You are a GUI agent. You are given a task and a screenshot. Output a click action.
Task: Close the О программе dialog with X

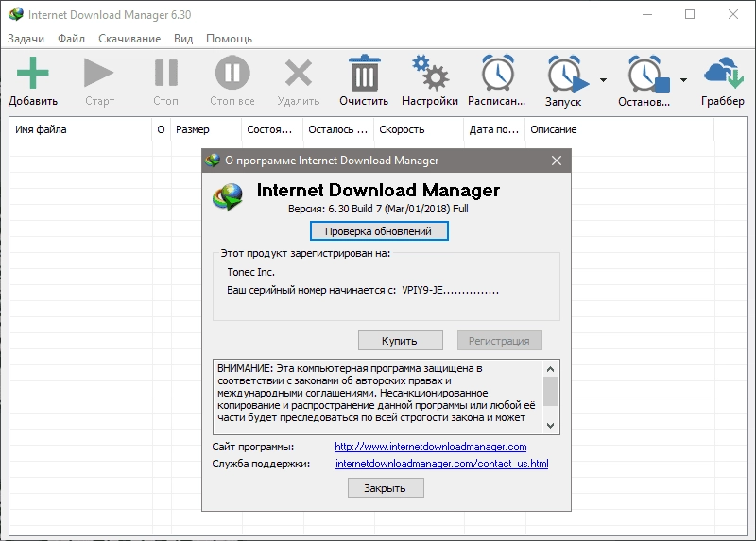point(557,161)
